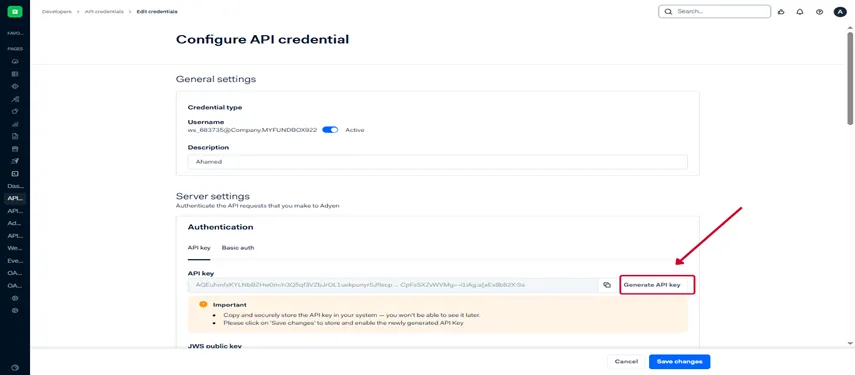Open 'We...' item in the sidebar
The image size is (855, 375).
(x=15, y=248)
